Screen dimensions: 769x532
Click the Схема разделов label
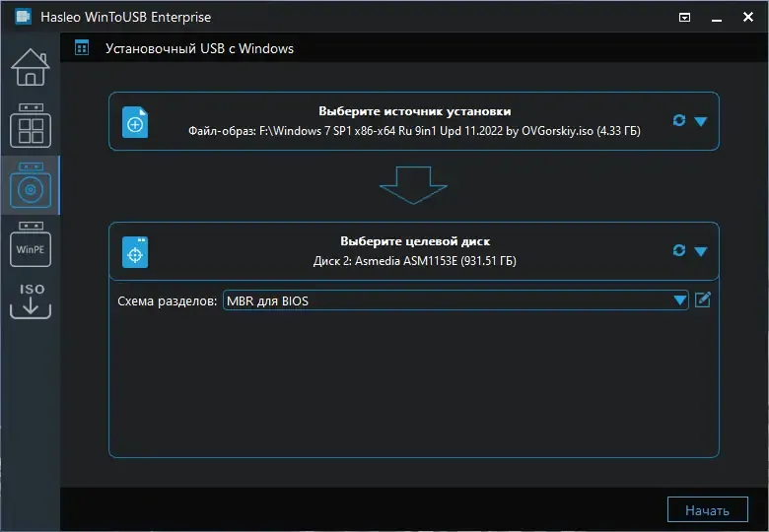coord(167,300)
